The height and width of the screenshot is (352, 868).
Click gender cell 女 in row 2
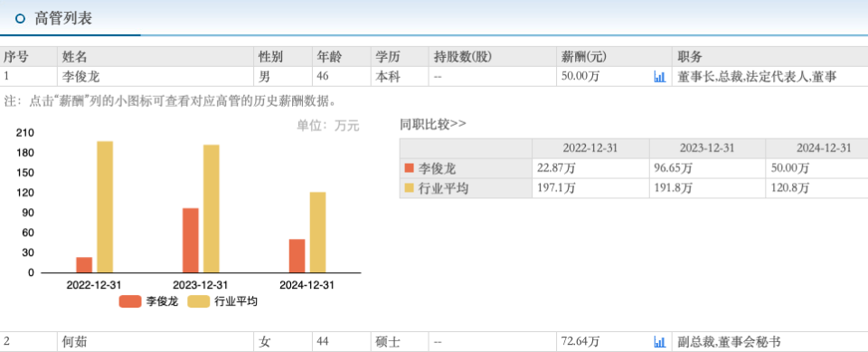(x=283, y=342)
